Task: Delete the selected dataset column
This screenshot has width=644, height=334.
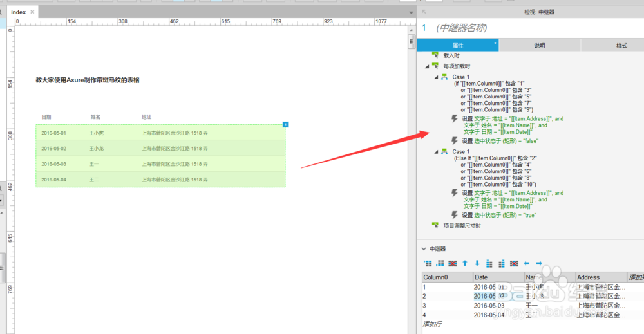Action: (x=514, y=263)
